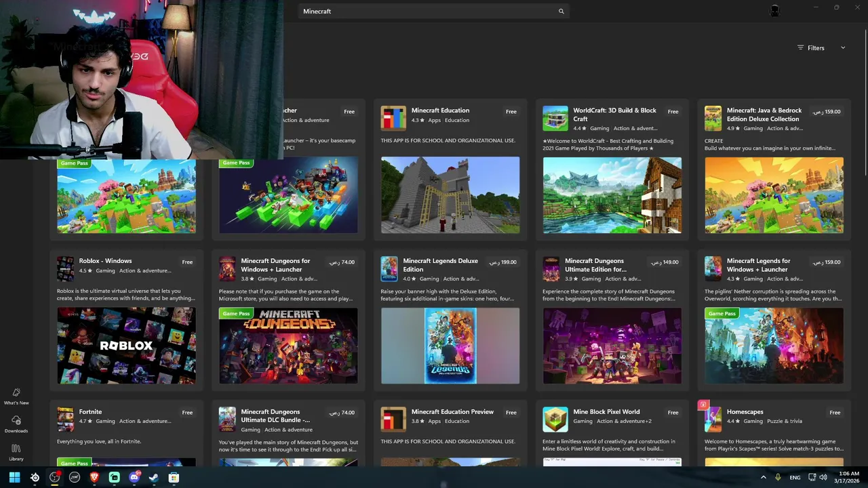Viewport: 868px width, 488px height.
Task: Click the Homescapes app icon
Action: [x=713, y=419]
